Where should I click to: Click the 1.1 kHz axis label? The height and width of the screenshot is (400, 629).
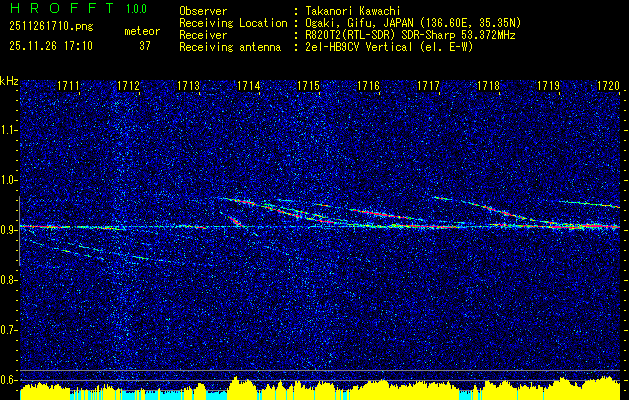tap(8, 130)
